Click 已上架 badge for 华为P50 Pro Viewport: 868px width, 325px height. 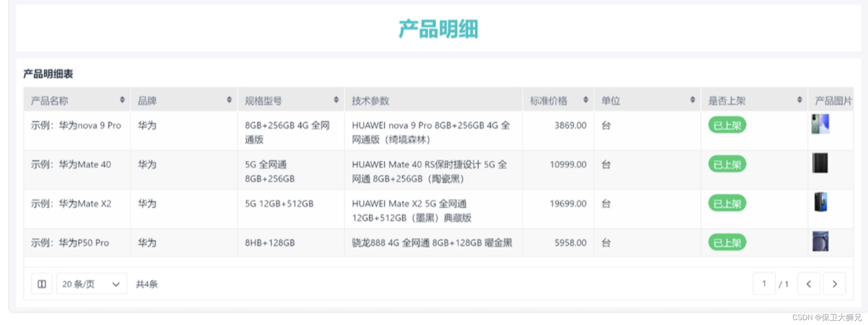tap(727, 243)
